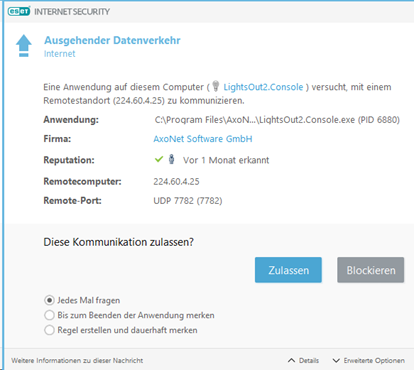Image resolution: width=414 pixels, height=370 pixels.
Task: Click the lightbulb icon beside LightsOut2.Console
Action: pos(216,86)
